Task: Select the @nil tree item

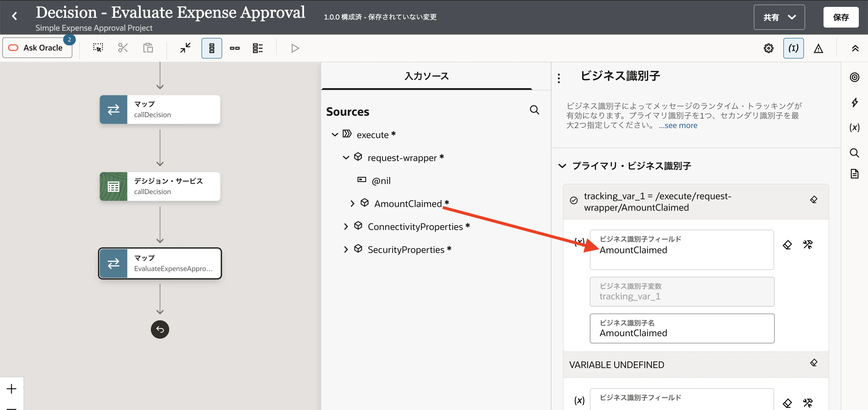Action: coord(381,181)
